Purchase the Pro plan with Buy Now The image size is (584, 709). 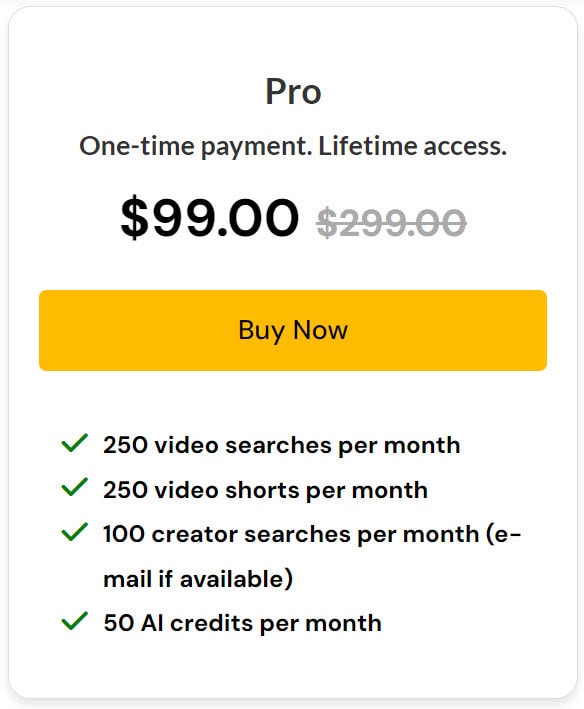tap(293, 330)
